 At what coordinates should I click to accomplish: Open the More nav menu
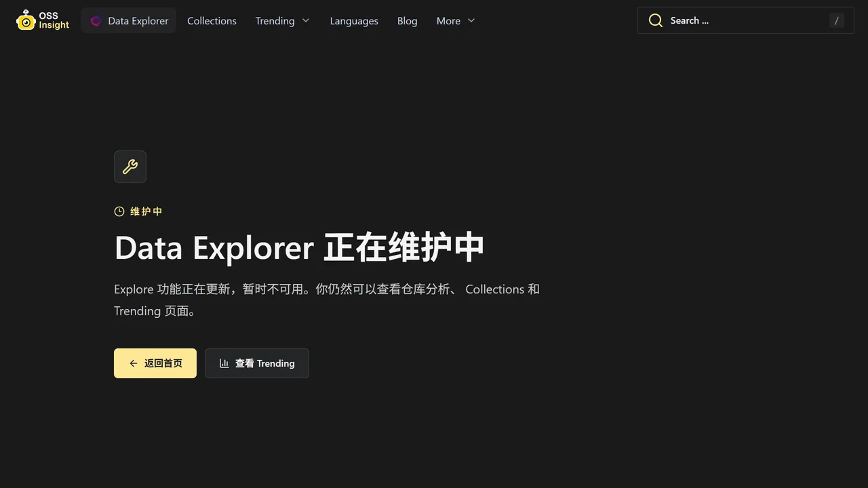[x=456, y=21]
